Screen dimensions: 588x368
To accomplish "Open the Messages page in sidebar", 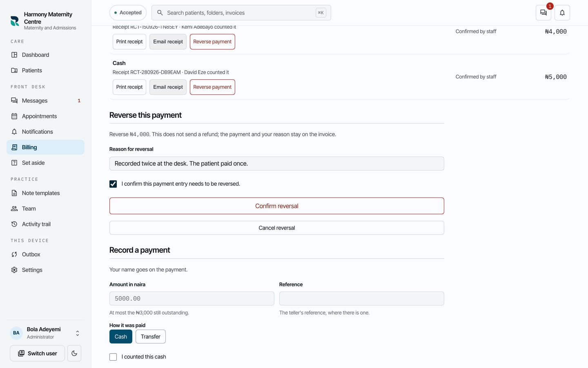I will coord(45,101).
